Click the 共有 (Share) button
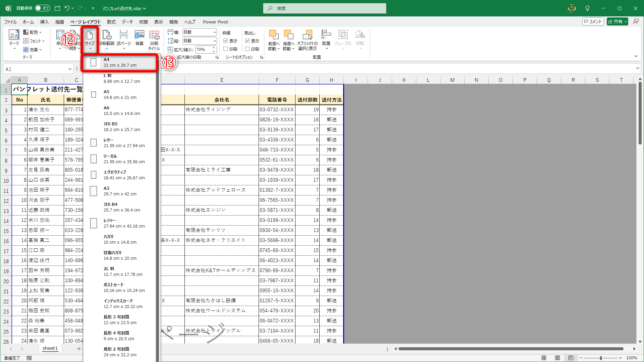The width and height of the screenshot is (644, 362). pos(617,21)
